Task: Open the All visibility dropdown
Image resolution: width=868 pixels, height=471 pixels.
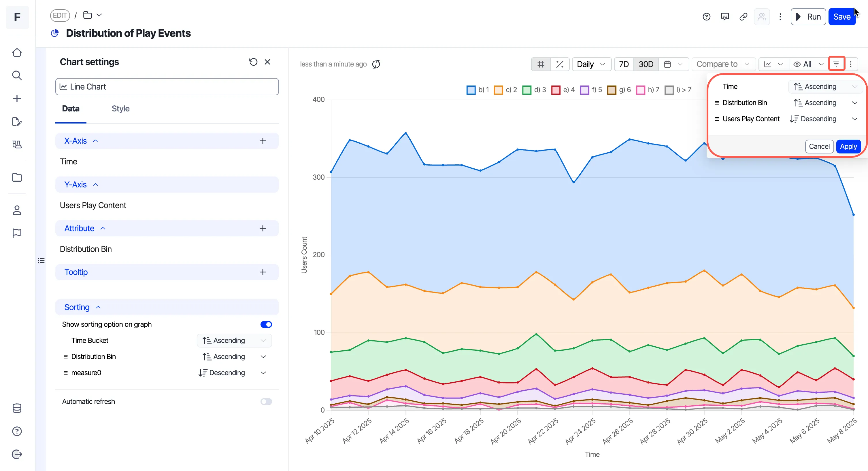Action: 809,64
